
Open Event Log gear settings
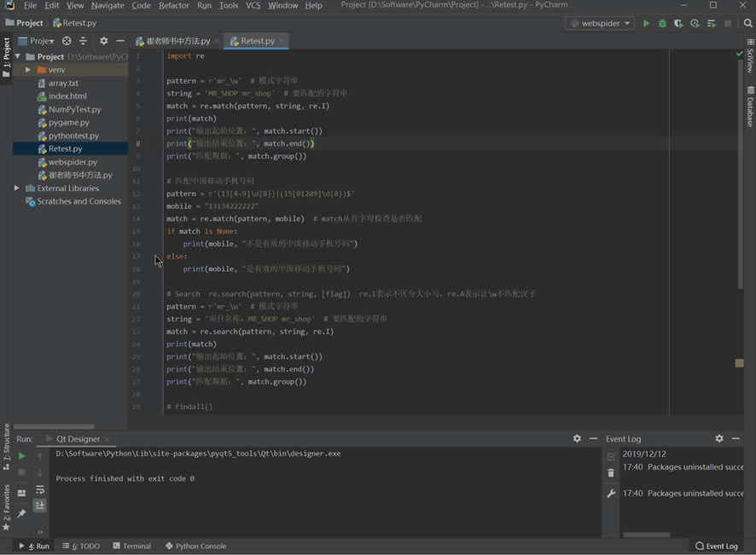tap(719, 438)
